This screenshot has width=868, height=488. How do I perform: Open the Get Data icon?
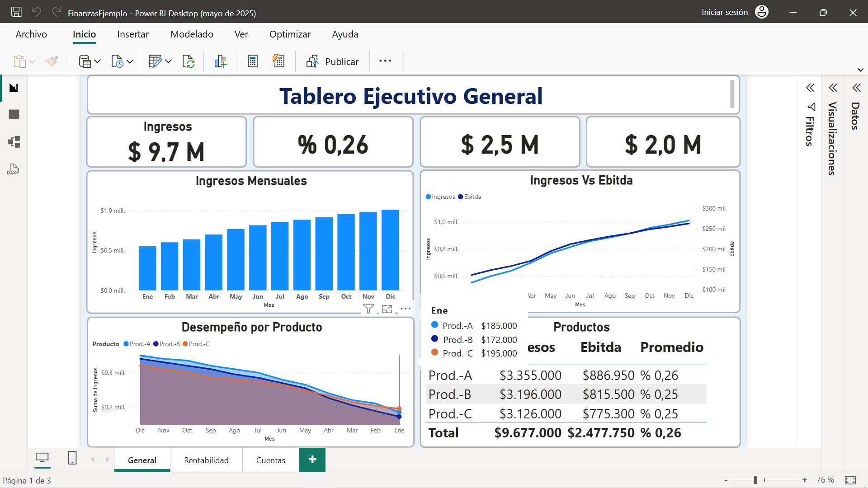pos(85,61)
